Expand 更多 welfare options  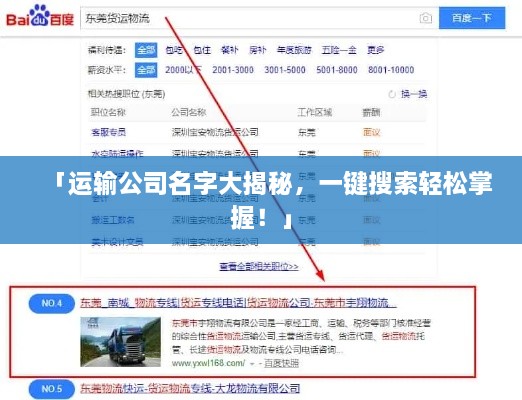376,50
